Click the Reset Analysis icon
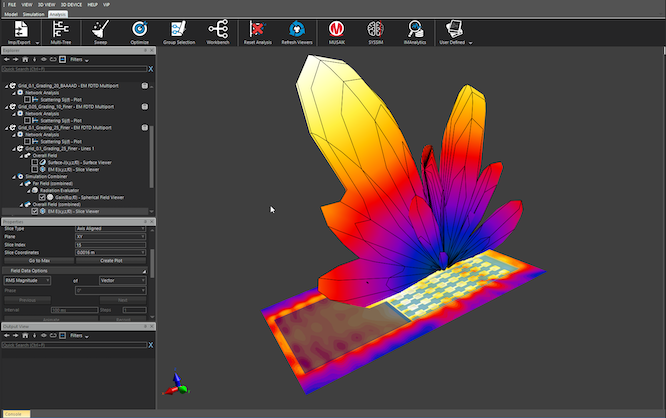The height and width of the screenshot is (418, 666). tap(260, 33)
